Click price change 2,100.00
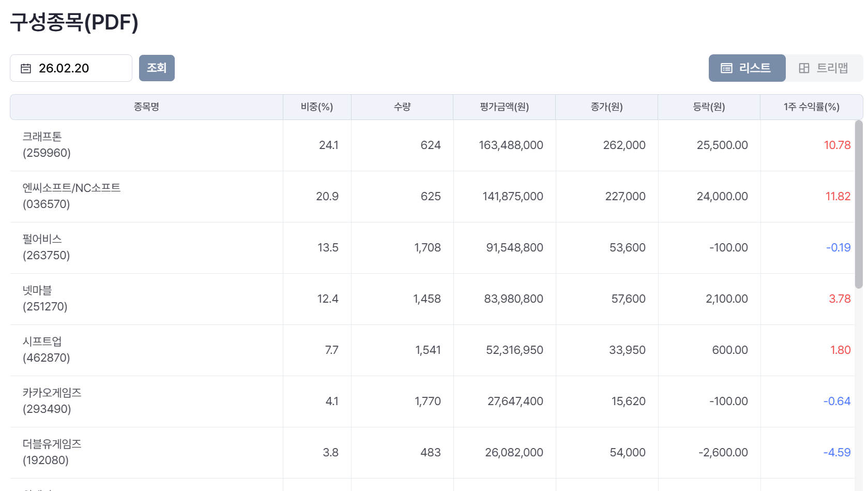Screen dimensions: 868x491 [727, 299]
